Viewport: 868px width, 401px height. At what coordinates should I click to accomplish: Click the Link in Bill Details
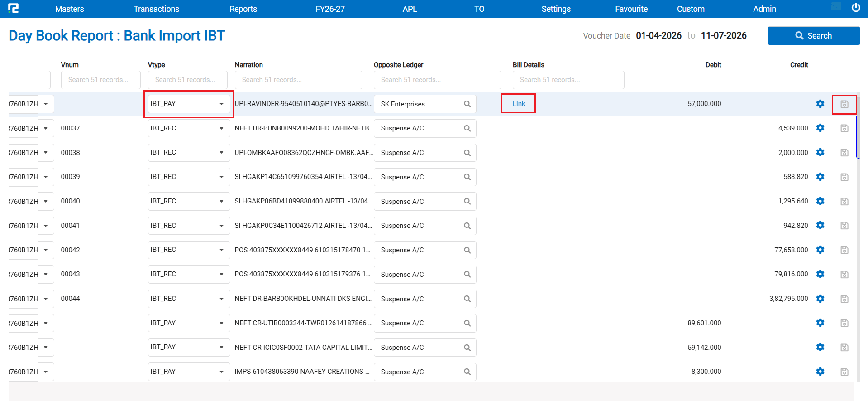pos(519,104)
